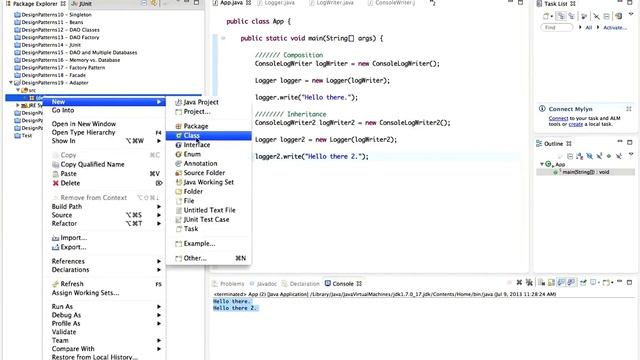640x360 pixels.
Task: Click Pin Console icon
Action: (583, 282)
